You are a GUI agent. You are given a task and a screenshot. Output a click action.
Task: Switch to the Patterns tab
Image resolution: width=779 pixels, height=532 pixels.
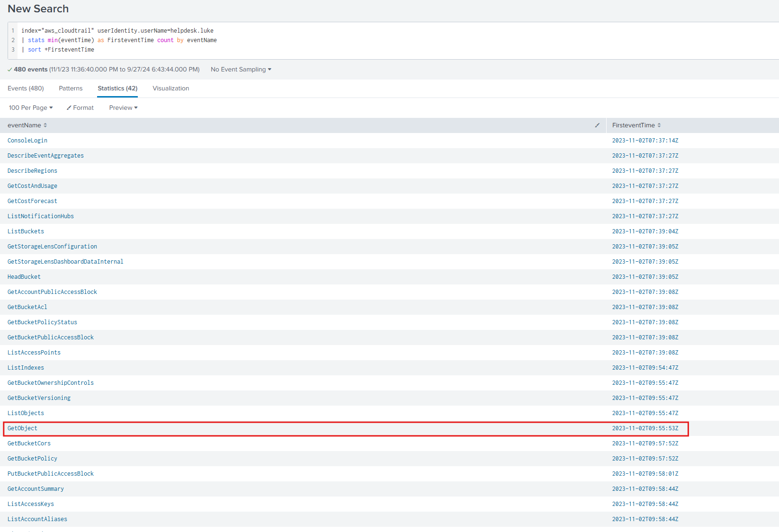[71, 89]
